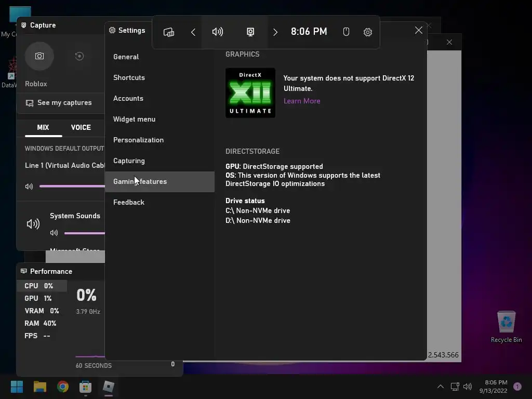Open the widget menu icon in Game Bar
This screenshot has height=399, width=532.
click(x=169, y=32)
